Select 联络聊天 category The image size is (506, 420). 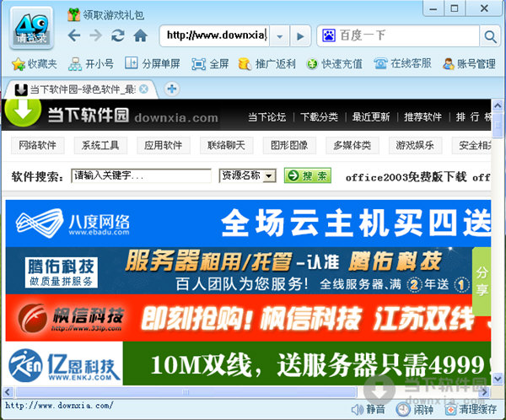coord(226,145)
